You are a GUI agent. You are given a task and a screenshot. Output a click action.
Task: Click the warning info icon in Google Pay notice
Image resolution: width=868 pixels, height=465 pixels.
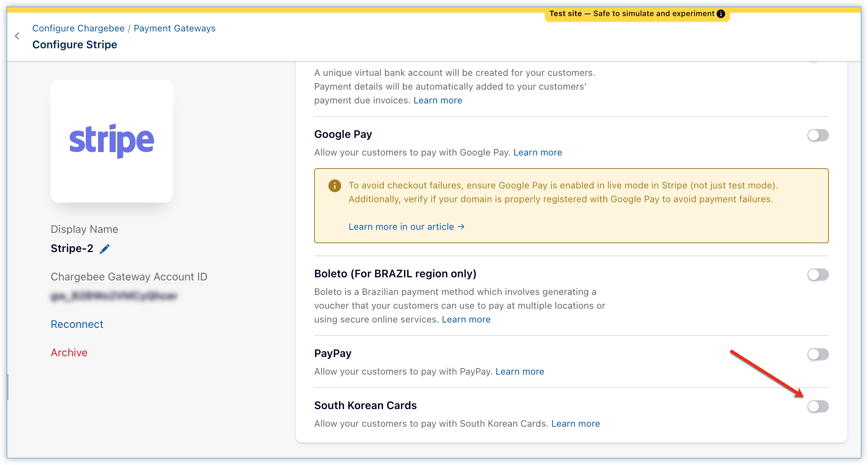(x=334, y=186)
